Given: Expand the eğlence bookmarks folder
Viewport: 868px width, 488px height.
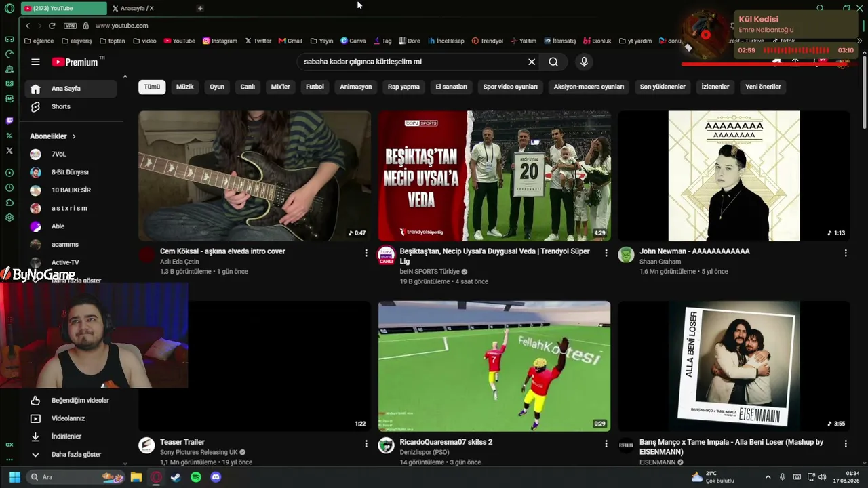Looking at the screenshot, I should [39, 41].
